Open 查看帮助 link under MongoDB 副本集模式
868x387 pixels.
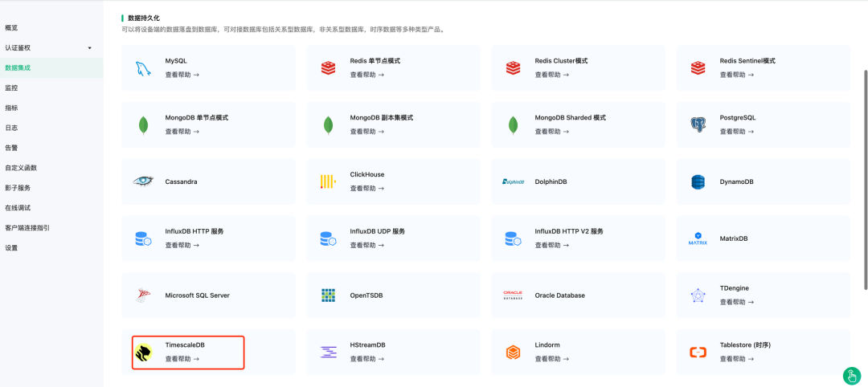[x=366, y=132]
